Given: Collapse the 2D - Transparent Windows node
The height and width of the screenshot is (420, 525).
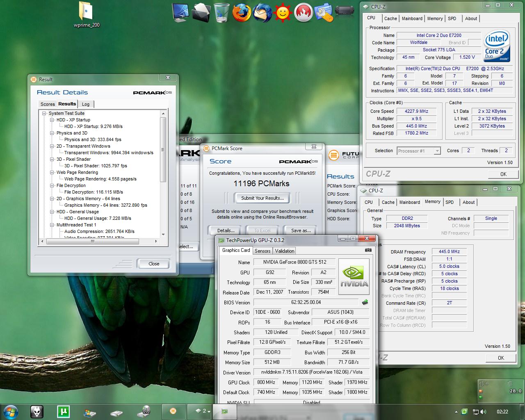Looking at the screenshot, I should point(52,146).
